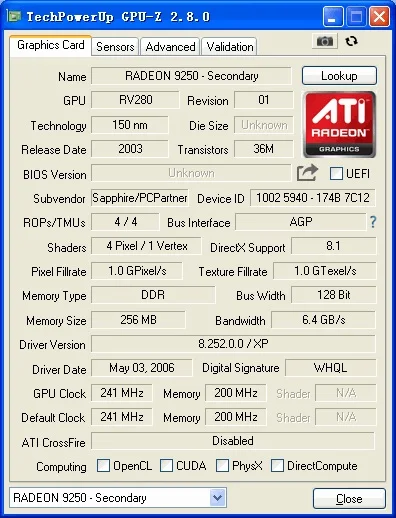Click the Default Clock row Shader N/A field
The width and height of the screenshot is (396, 518).
click(x=346, y=417)
